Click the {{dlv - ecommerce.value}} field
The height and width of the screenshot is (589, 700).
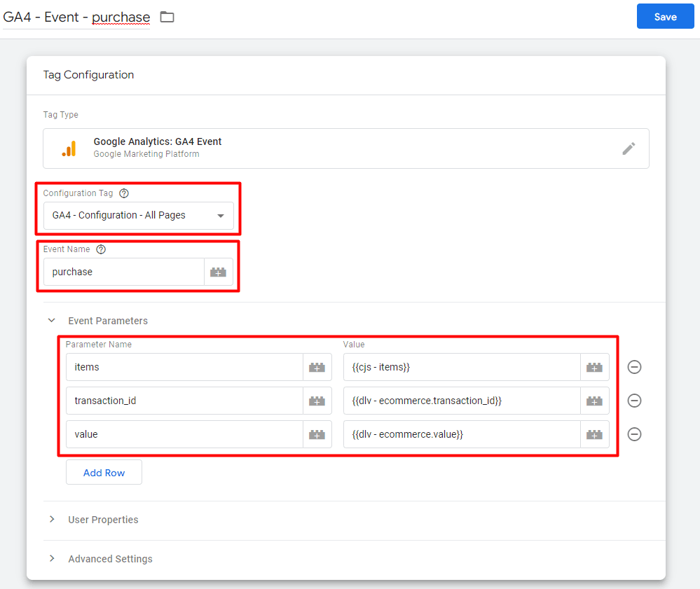point(462,434)
